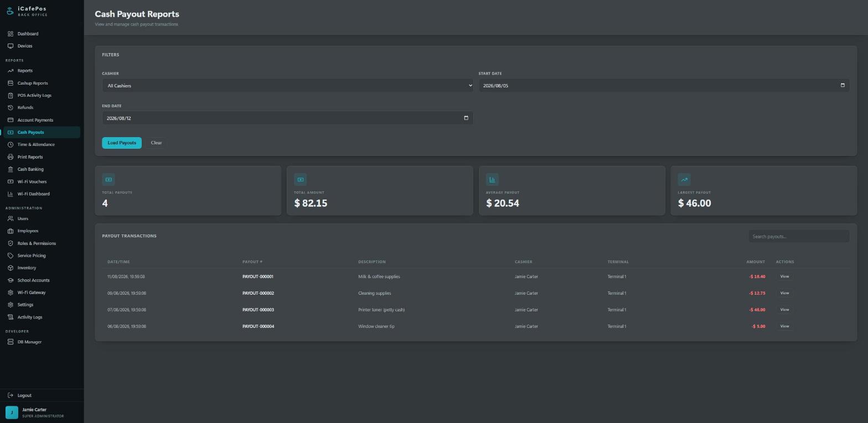Image resolution: width=868 pixels, height=423 pixels.
Task: Click the Milk & coffee supplies description
Action: point(379,276)
